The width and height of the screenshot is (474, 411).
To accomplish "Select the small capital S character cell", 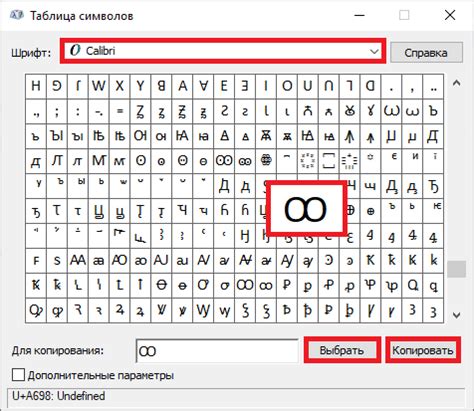I will [x=57, y=260].
